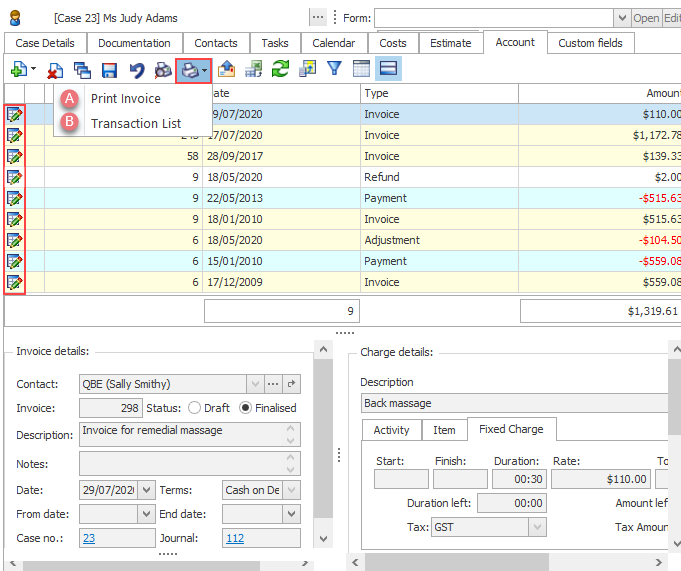Viewport: 681px width, 571px height.
Task: Switch to the Item charge tab
Action: click(444, 430)
